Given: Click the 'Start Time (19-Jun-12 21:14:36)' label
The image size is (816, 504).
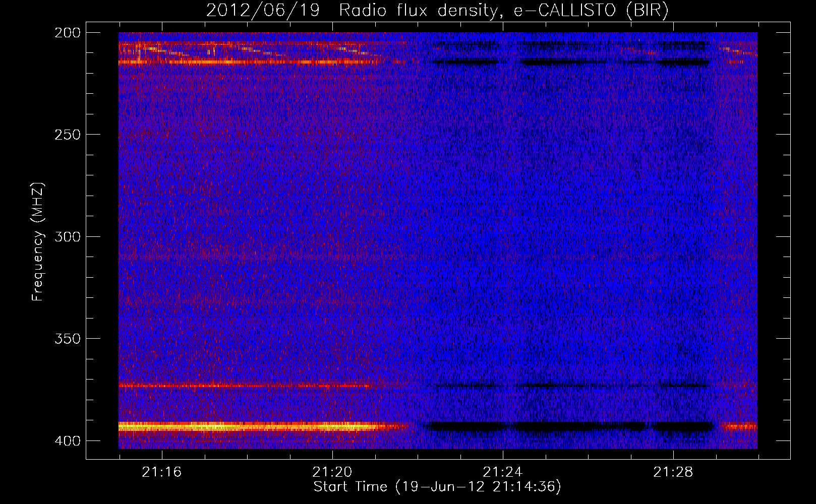Looking at the screenshot, I should point(437,487).
